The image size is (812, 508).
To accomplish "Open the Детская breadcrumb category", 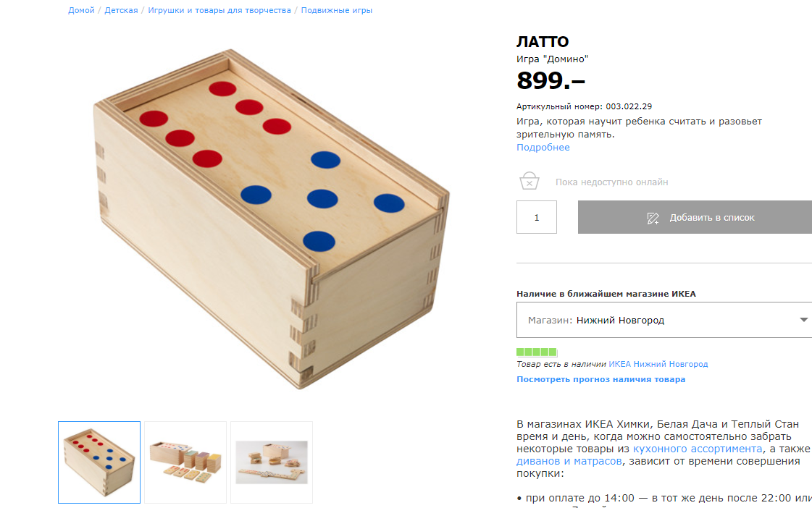I will click(121, 10).
